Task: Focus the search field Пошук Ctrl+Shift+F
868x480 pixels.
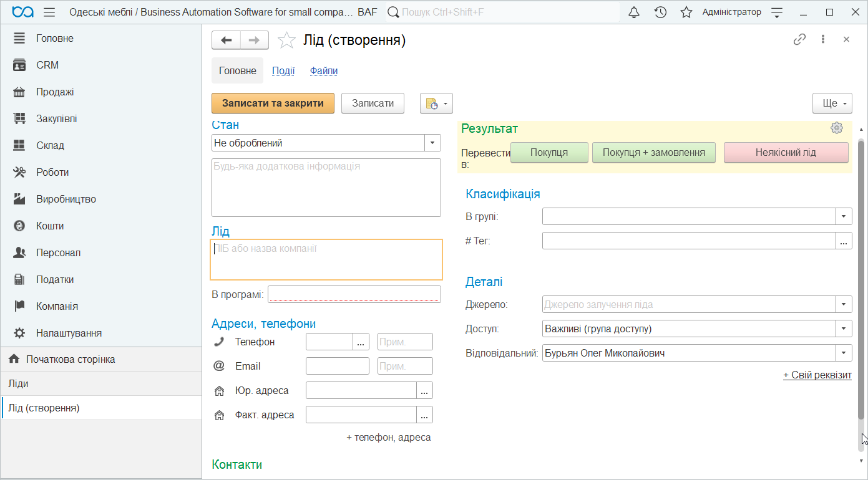Action: pos(502,12)
